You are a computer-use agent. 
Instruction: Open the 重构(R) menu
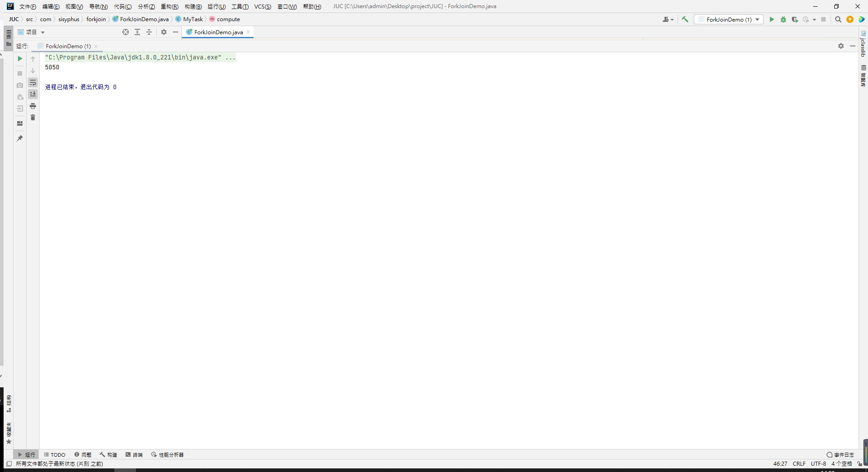(x=170, y=6)
